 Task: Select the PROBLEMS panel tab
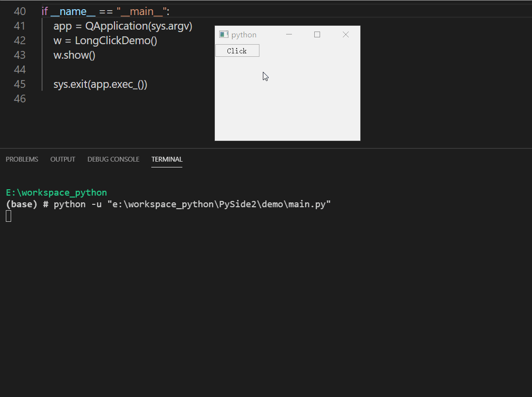22,159
